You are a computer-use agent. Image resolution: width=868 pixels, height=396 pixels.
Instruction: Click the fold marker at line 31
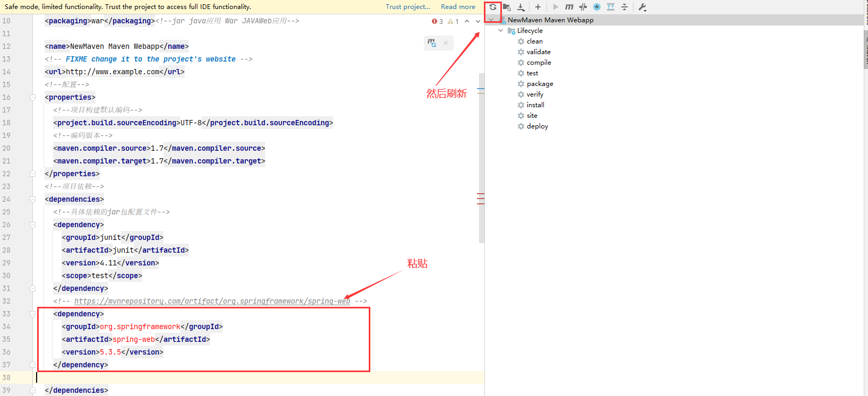[32, 288]
